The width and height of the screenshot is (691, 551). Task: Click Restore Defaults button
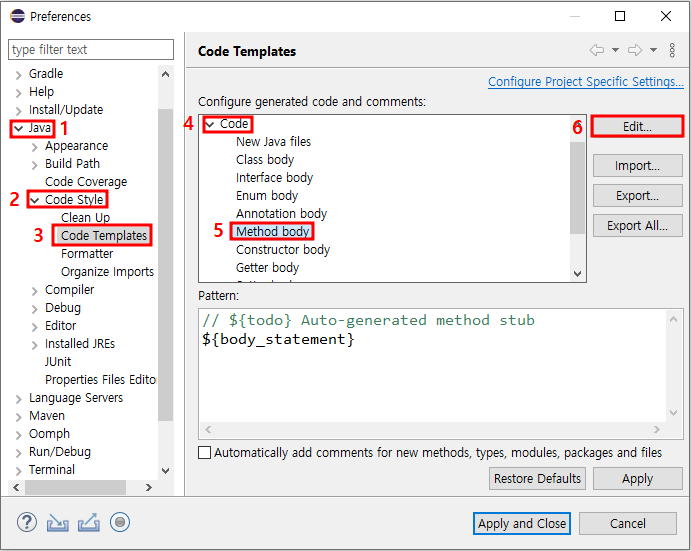click(x=537, y=478)
